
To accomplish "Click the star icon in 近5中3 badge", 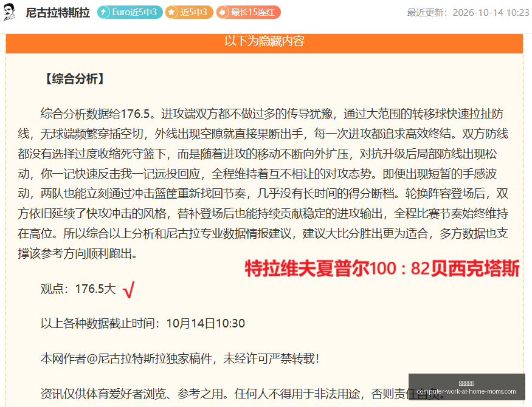I will tap(171, 12).
